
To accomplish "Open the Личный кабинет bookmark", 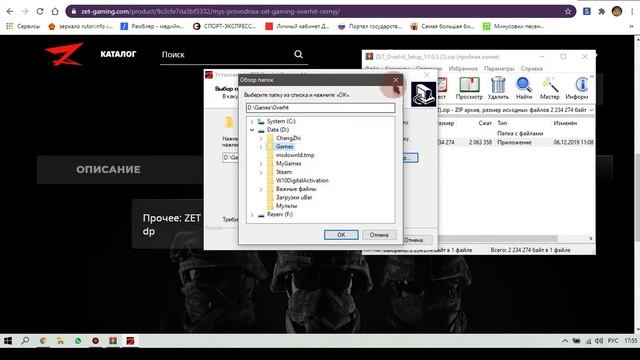I will coord(297,26).
